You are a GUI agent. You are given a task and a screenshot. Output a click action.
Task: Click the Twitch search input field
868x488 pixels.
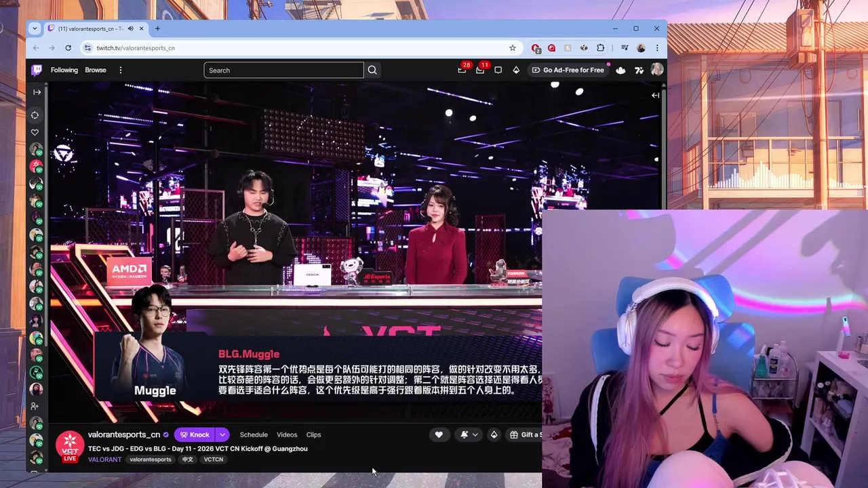pyautogui.click(x=283, y=70)
